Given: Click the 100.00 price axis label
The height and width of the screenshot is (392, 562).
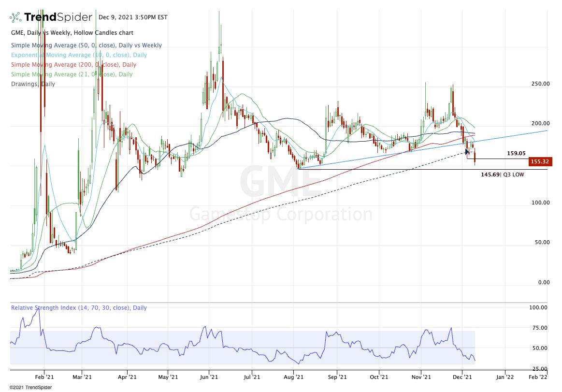Looking at the screenshot, I should pyautogui.click(x=540, y=203).
